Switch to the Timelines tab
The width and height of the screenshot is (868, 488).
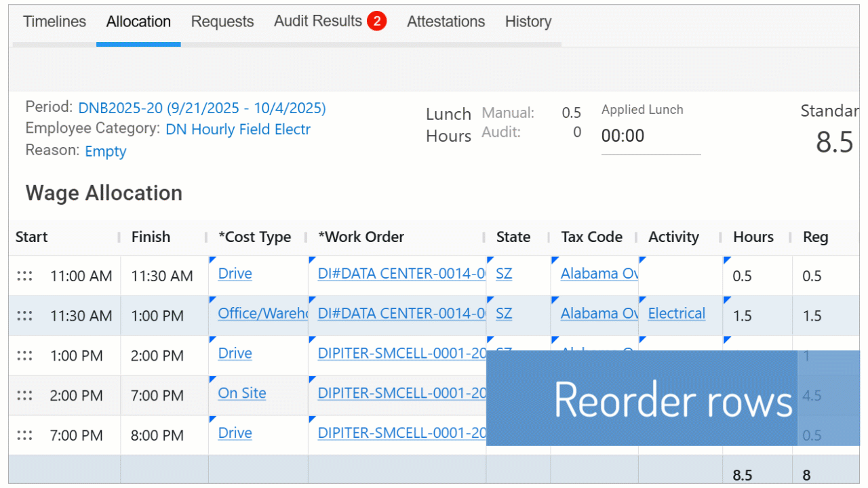point(55,22)
